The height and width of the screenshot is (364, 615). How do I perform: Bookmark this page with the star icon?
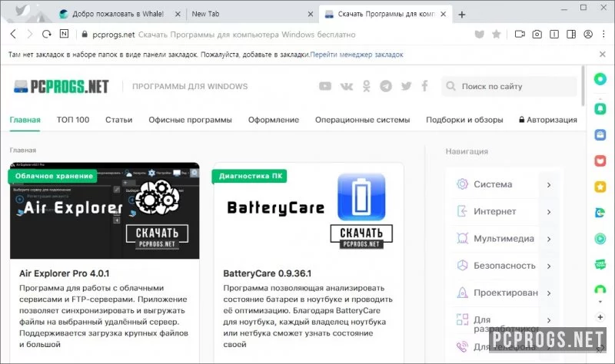tap(496, 35)
